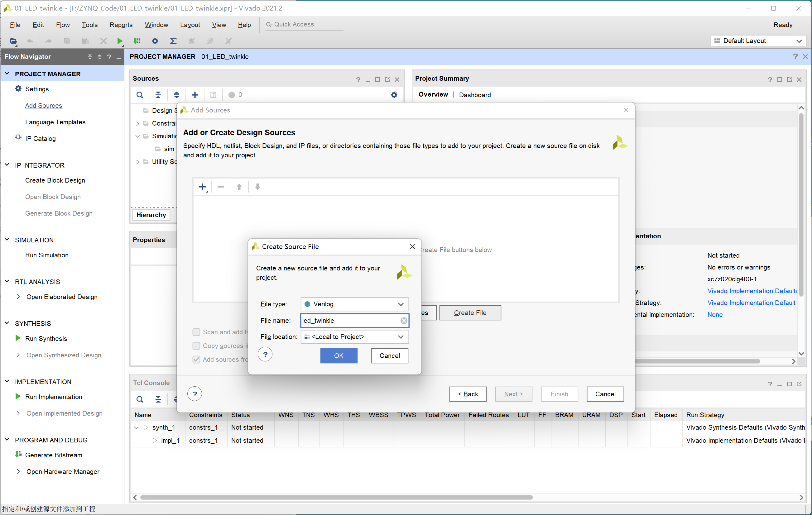Click Expand All icon in Sources panel
Screen dimensions: 812x515
click(x=176, y=95)
